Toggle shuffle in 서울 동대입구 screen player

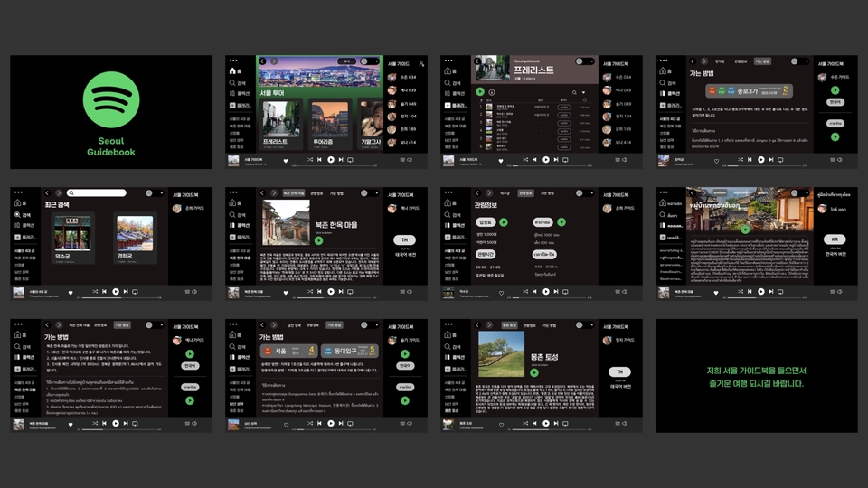coord(310,423)
